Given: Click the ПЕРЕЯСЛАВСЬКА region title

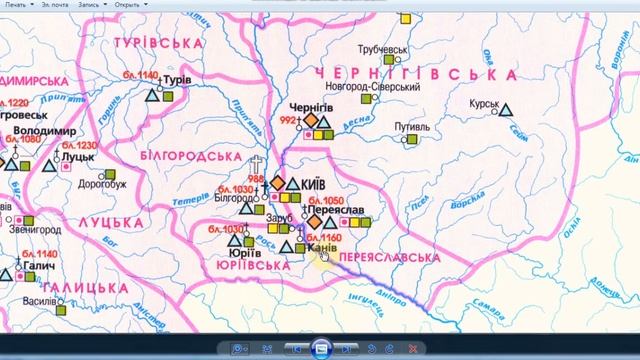Looking at the screenshot, I should coord(390,258).
